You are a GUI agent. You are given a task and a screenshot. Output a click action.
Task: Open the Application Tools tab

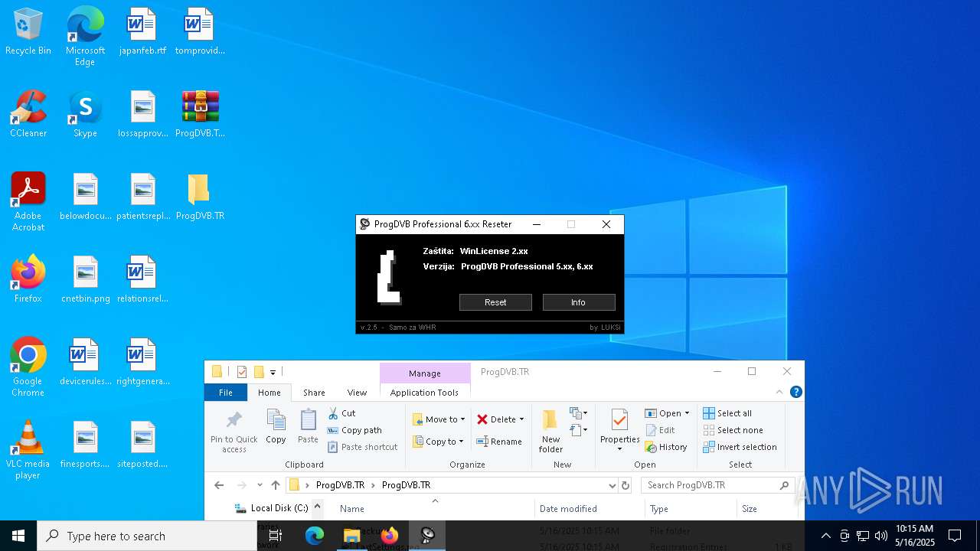424,393
